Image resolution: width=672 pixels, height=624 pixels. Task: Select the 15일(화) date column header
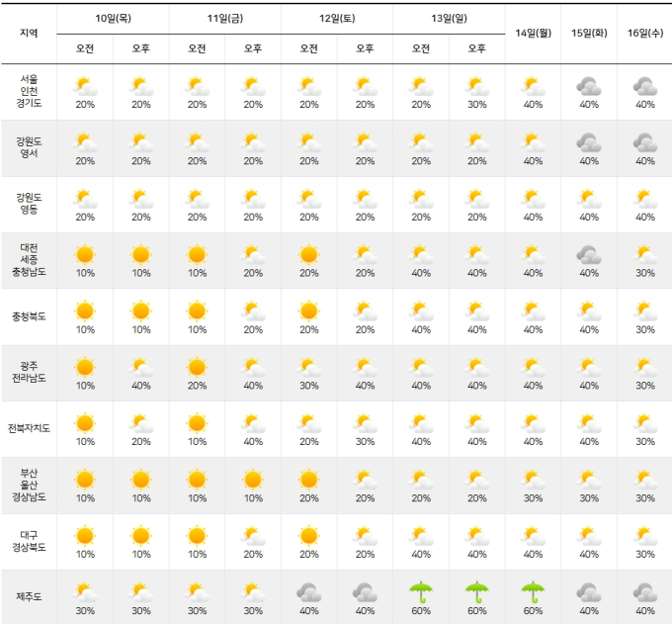(589, 33)
